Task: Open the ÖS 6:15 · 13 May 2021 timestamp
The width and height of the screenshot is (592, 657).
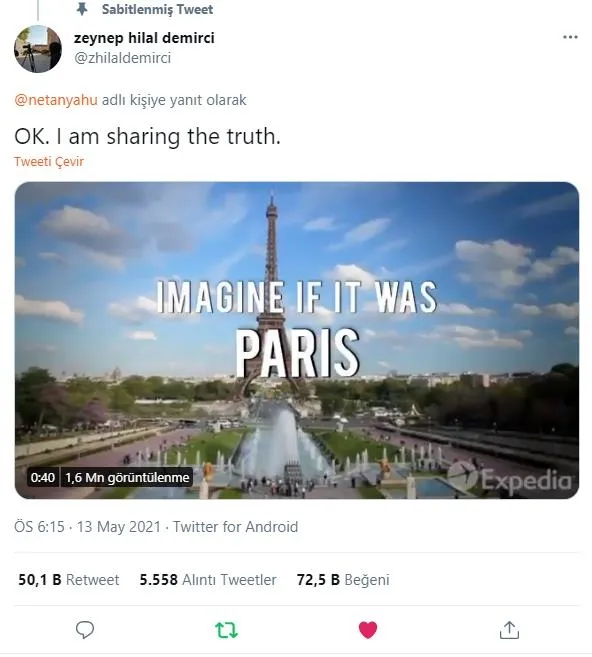Action: tap(88, 527)
